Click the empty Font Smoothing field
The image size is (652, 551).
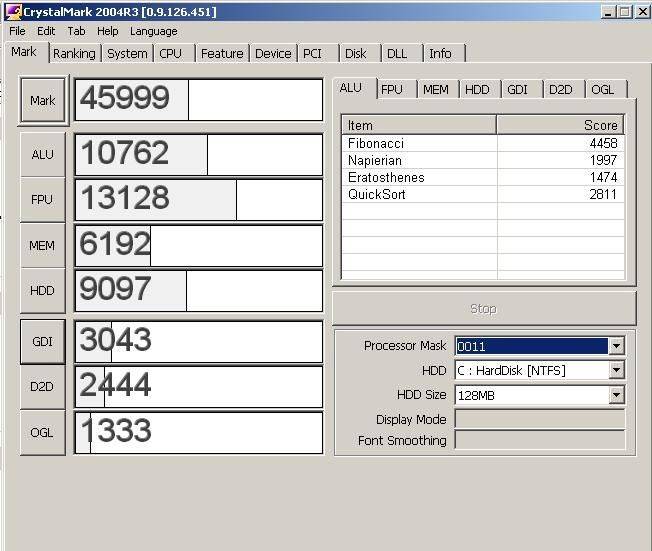540,440
